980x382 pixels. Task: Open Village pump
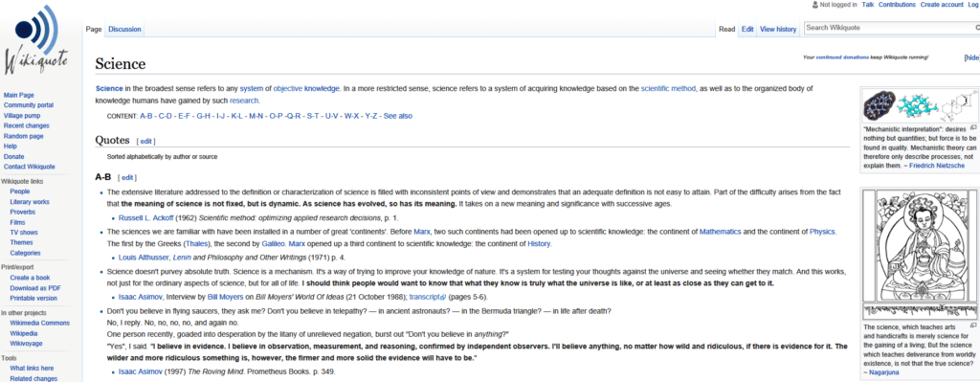pos(22,116)
